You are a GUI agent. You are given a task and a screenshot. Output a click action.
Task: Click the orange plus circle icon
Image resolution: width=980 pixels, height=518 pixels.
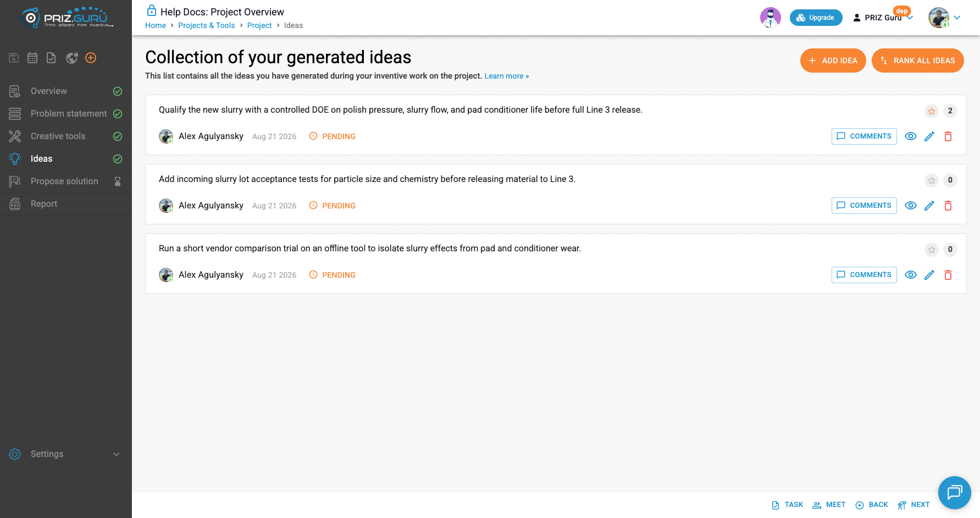click(91, 58)
